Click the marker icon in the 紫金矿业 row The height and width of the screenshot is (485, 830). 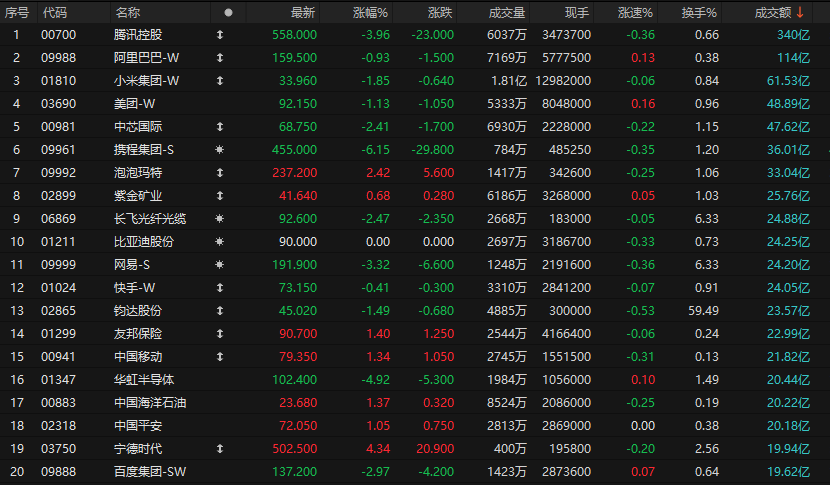[x=220, y=196]
